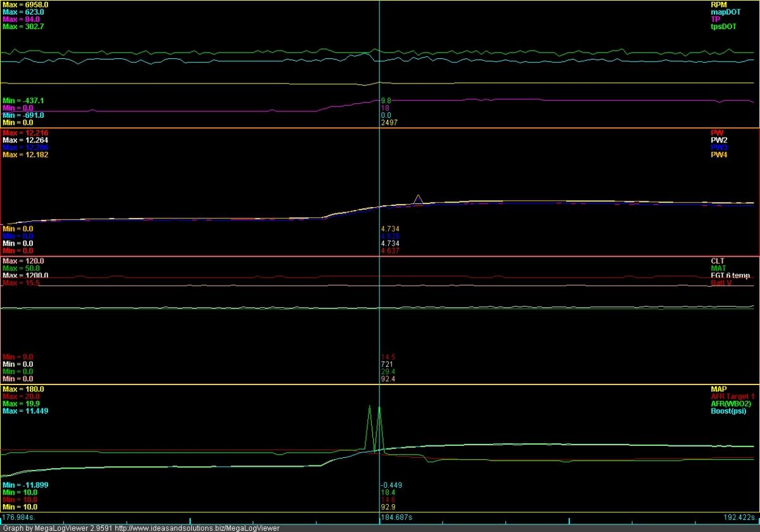
Task: Select the 'Max = 19.9' value
Action: [x=22, y=403]
